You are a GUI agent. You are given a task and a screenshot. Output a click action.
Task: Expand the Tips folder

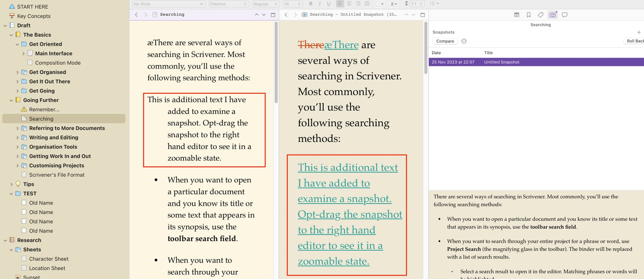tap(11, 184)
